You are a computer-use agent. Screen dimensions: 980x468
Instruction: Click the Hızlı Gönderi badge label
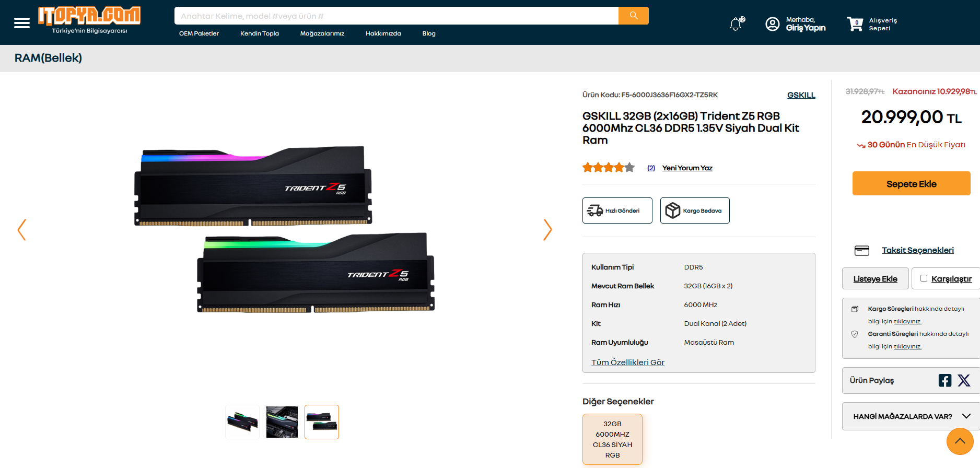point(622,211)
